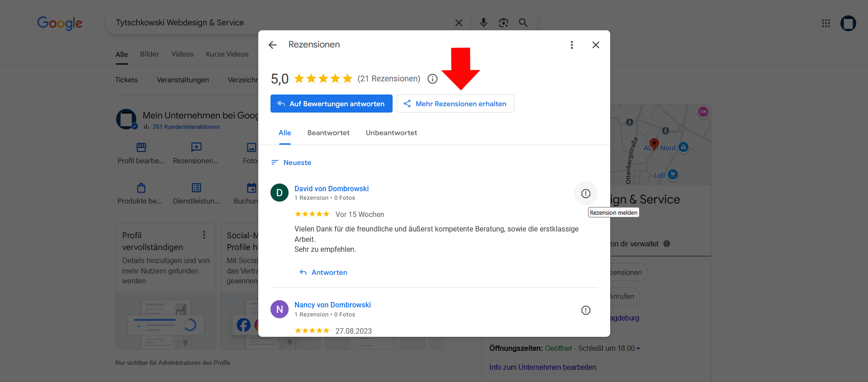
Task: Click the info icon next to 21 Rezensionen
Action: tap(432, 79)
